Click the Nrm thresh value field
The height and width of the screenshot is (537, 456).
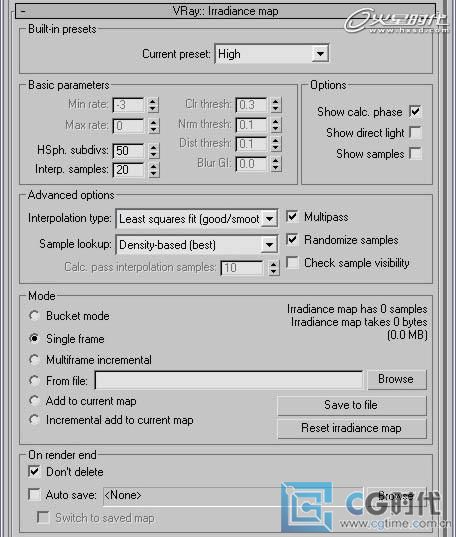(251, 125)
